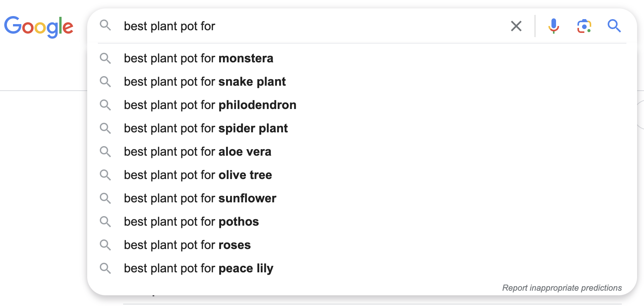Screen dimensions: 644x306
Task: Click magnifier icon beside pothos suggestion
Action: coord(105,221)
